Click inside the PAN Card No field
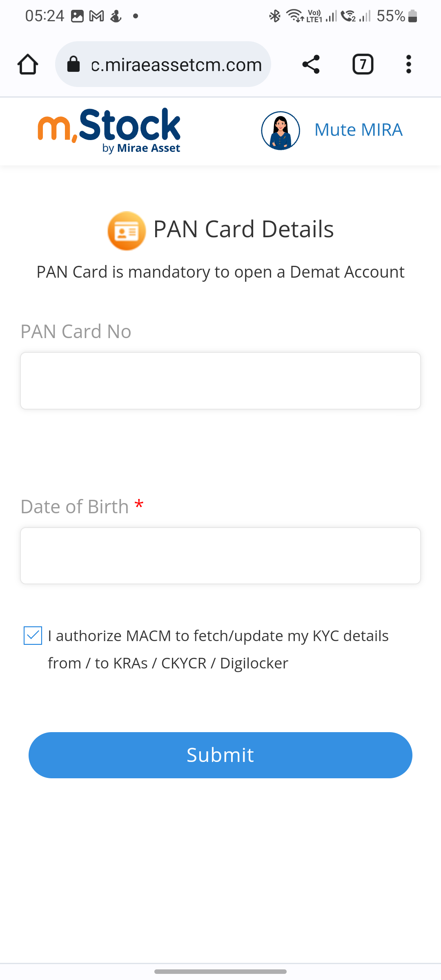441x980 pixels. coord(220,380)
